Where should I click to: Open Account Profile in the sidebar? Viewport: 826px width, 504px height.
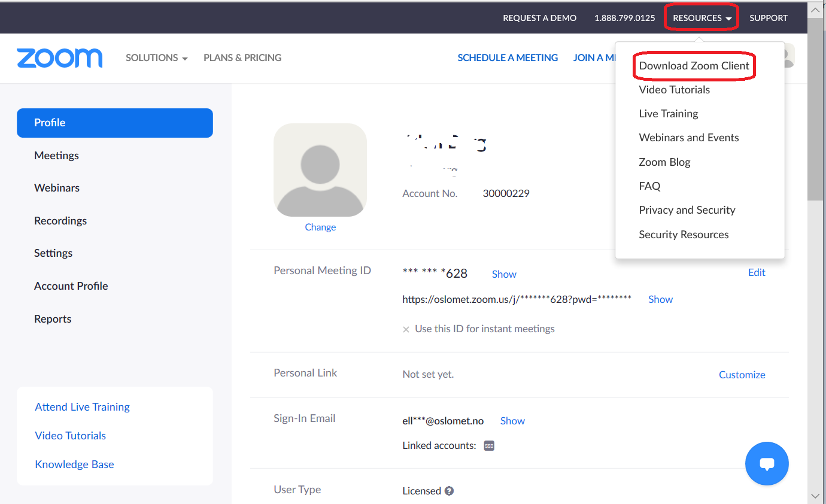[x=71, y=286]
